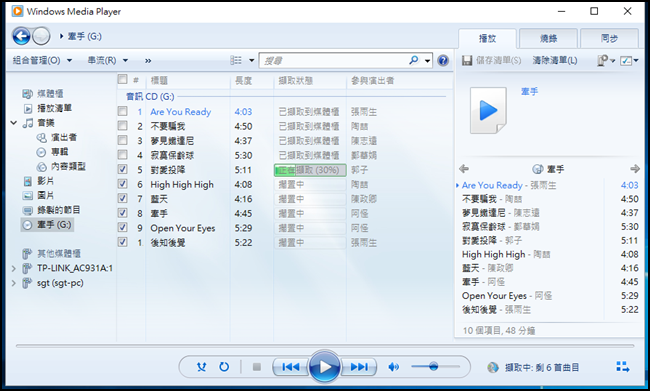Toggle shuffle playback
The height and width of the screenshot is (391, 650).
point(201,367)
